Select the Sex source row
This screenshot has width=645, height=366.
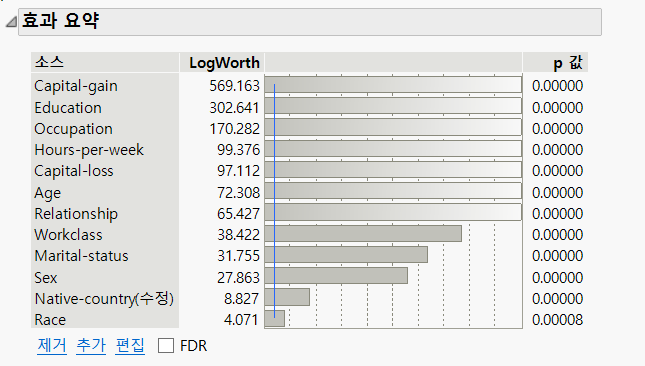click(x=105, y=277)
